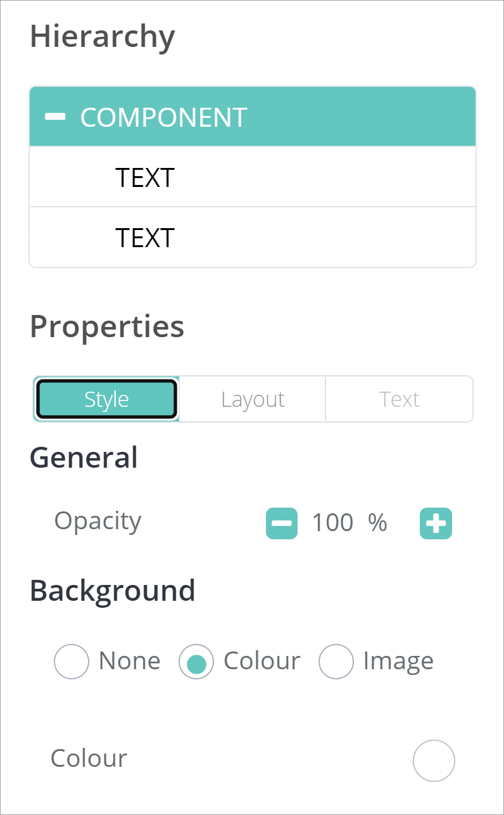Select the first TEXT item in the Hierarchy

coord(145,177)
